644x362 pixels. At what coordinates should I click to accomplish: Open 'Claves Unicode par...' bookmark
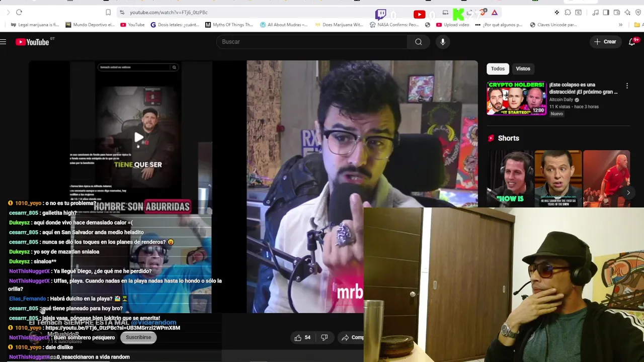coord(553,25)
